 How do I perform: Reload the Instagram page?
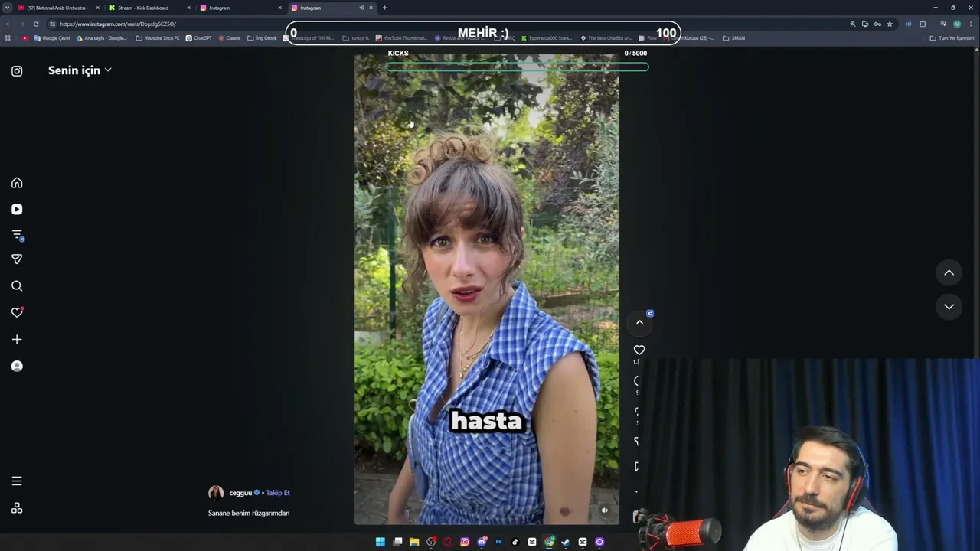[36, 24]
